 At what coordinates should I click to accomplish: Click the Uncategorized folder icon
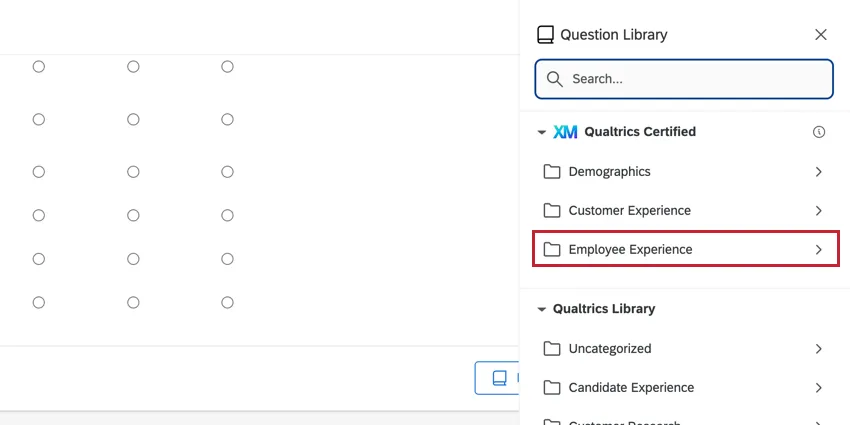point(552,349)
